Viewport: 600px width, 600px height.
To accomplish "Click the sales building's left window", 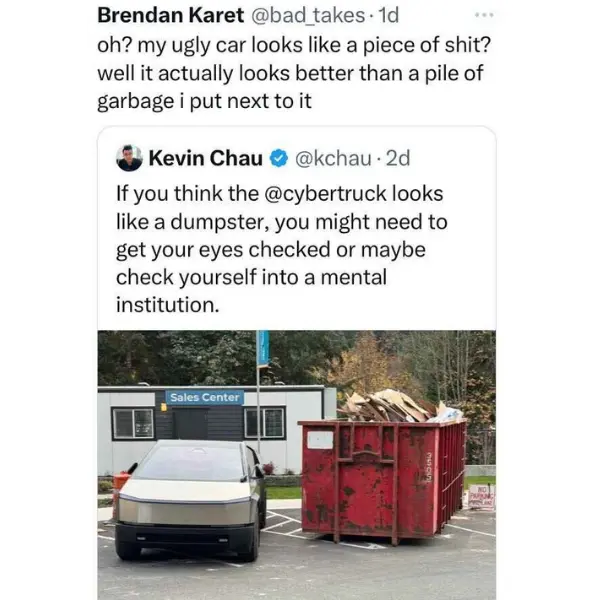I will [x=132, y=423].
